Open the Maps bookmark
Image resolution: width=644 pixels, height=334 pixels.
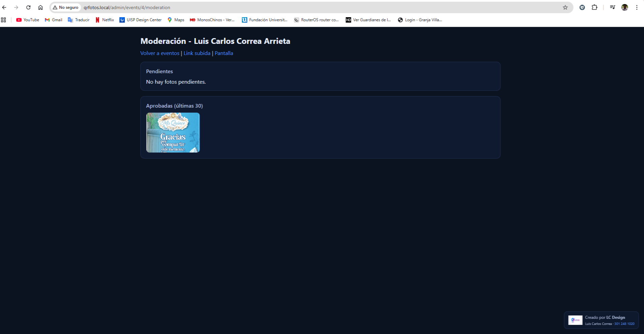[176, 20]
